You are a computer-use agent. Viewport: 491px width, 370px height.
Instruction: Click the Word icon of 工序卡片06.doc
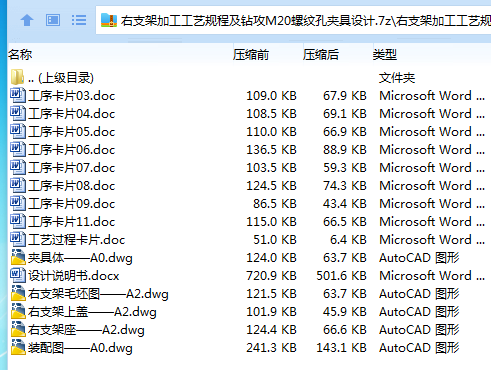(x=18, y=149)
